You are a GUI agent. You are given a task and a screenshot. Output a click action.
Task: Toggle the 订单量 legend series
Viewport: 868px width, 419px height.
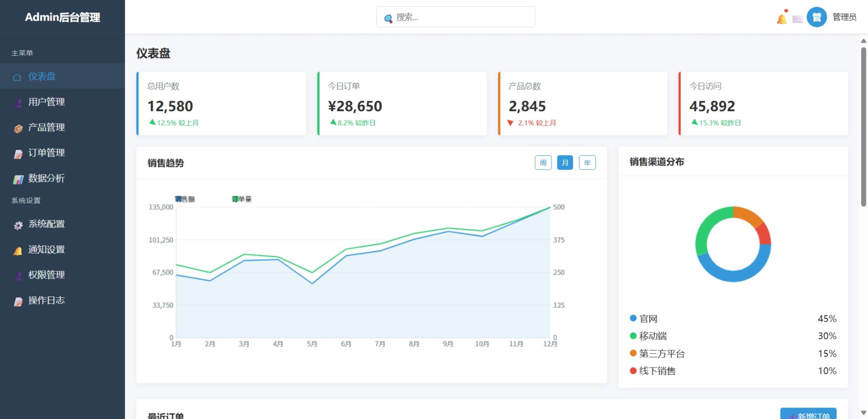241,199
